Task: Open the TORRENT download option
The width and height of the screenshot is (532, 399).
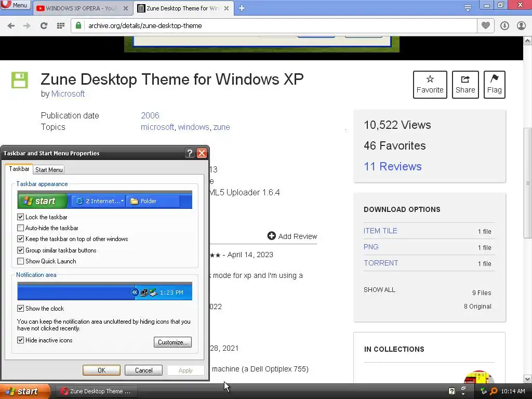Action: tap(381, 263)
